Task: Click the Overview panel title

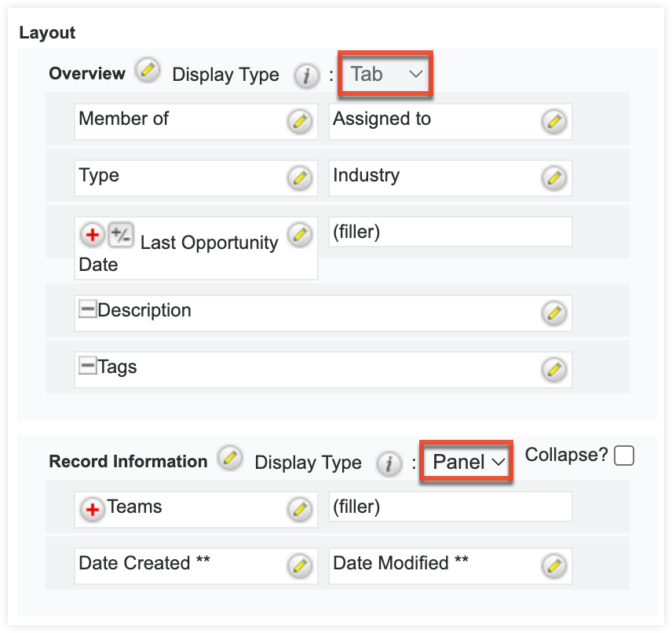Action: click(x=87, y=73)
